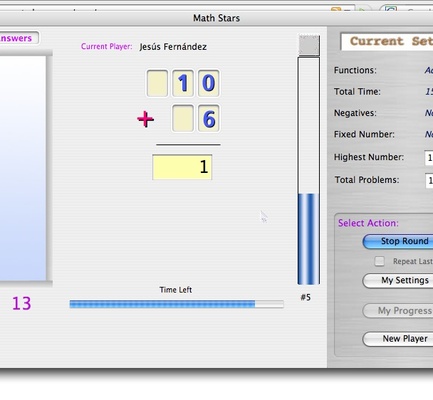Click the purple score number 13

(x=22, y=304)
